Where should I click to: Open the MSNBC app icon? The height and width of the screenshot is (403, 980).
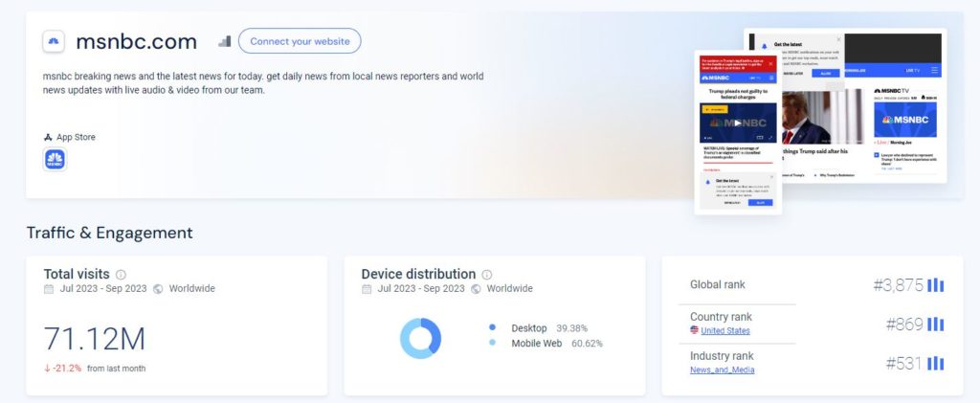(55, 159)
